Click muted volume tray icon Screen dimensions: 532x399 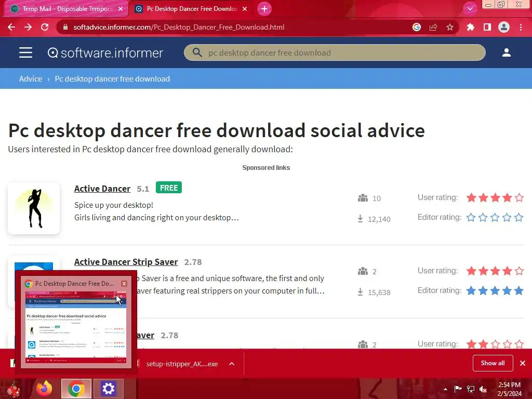click(483, 389)
